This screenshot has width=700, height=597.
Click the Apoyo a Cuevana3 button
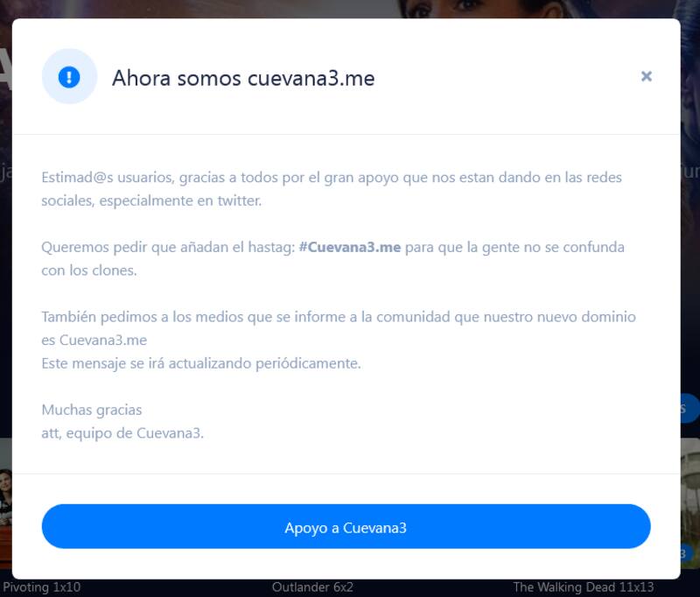tap(346, 526)
